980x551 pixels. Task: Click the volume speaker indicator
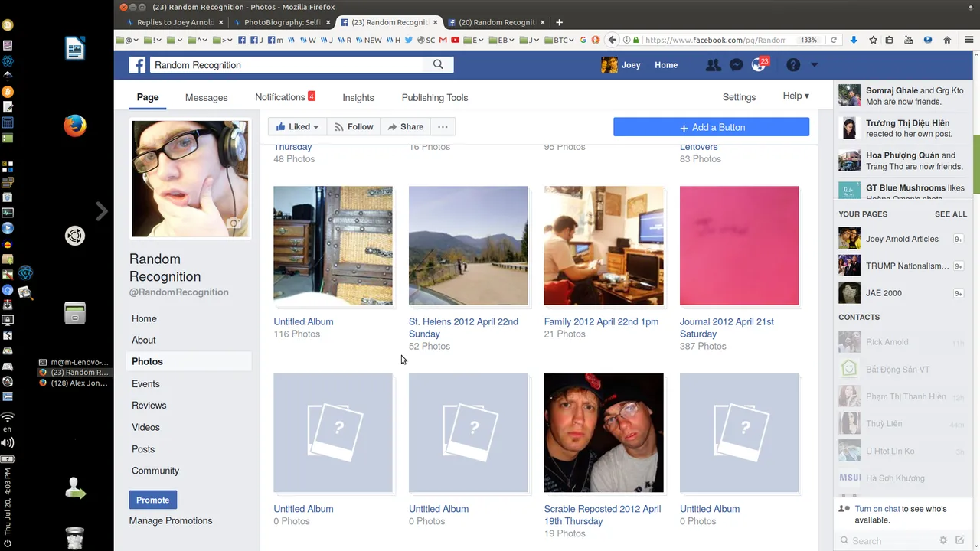(x=8, y=443)
